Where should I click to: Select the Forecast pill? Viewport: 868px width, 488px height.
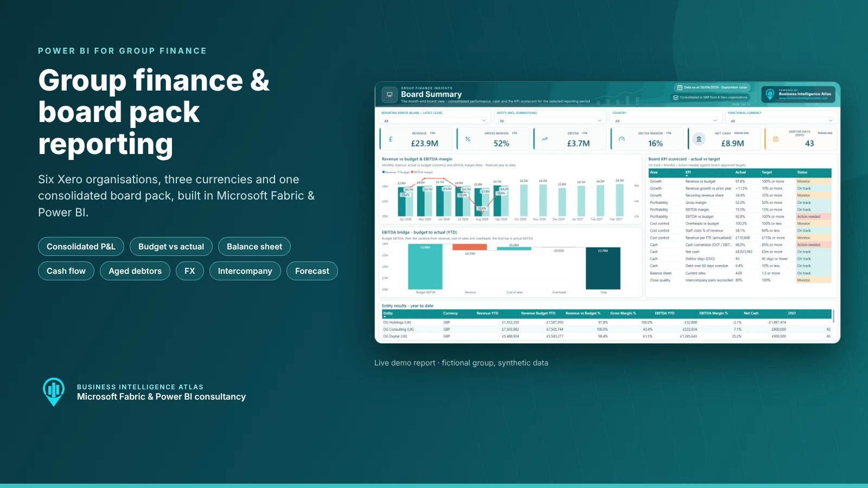pos(312,271)
